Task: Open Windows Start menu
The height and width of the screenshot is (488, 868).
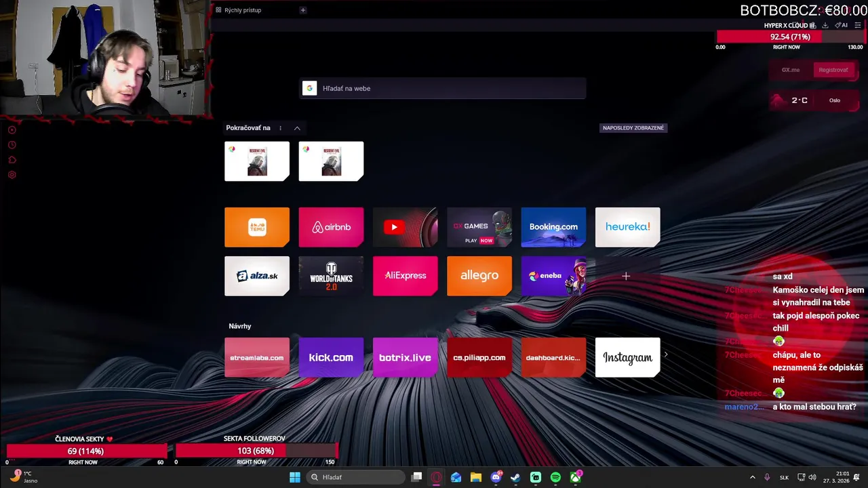Action: [295, 477]
